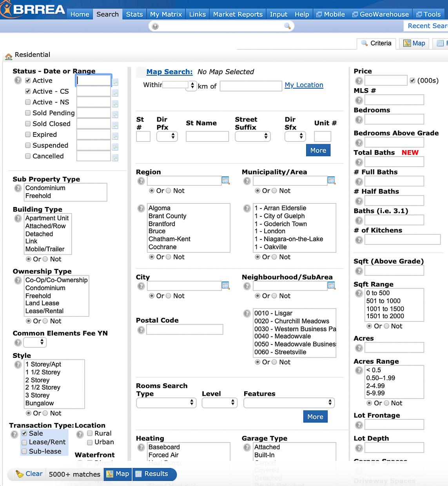This screenshot has height=486, width=448.
Task: Select Brantford in Region list
Action: pyautogui.click(x=162, y=224)
